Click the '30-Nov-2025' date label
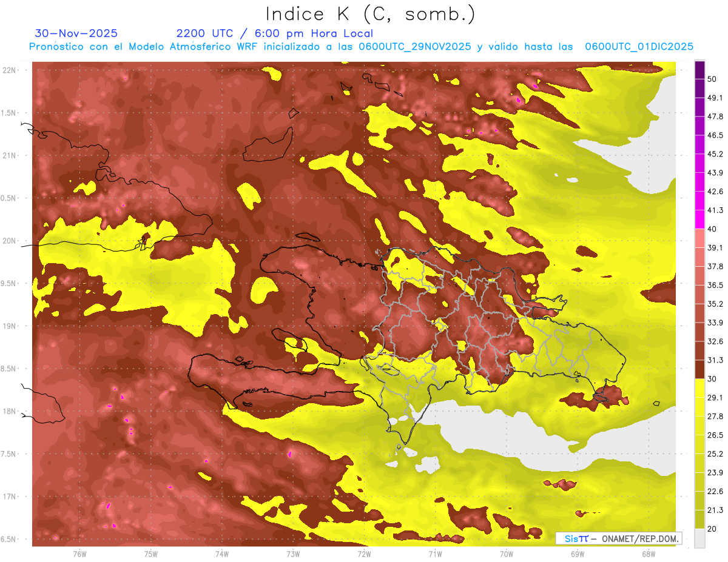Image resolution: width=728 pixels, height=562 pixels. coord(76,33)
